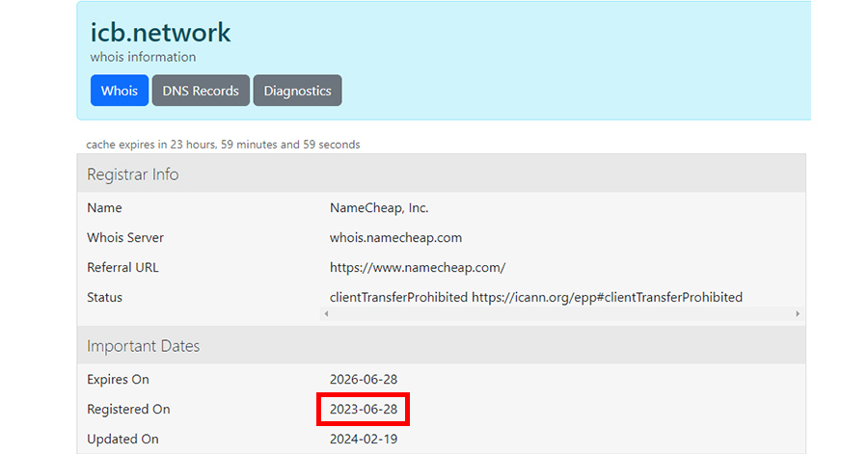The height and width of the screenshot is (454, 868).
Task: Select the 2024-02-19 updated date
Action: [x=364, y=440]
